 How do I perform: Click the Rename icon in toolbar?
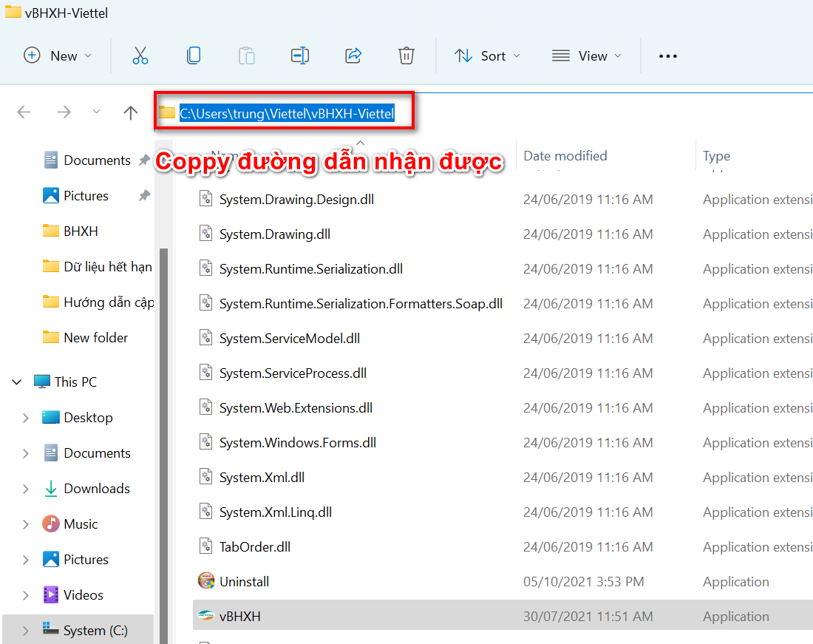point(299,55)
